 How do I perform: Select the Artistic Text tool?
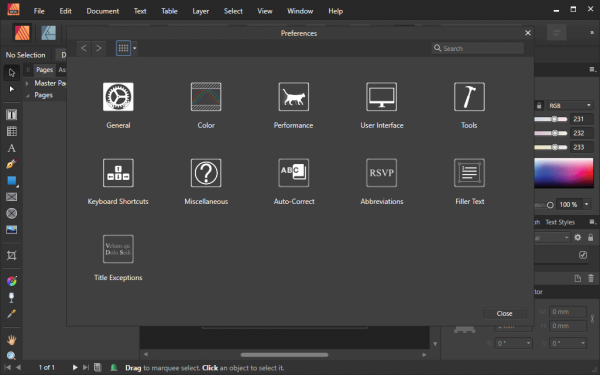point(11,148)
